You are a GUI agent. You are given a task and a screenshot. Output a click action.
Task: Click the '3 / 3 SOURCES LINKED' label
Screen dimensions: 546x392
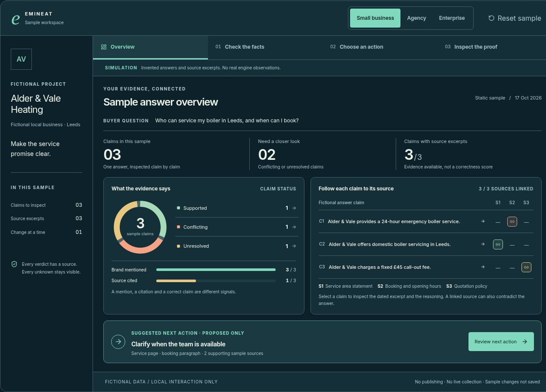506,189
